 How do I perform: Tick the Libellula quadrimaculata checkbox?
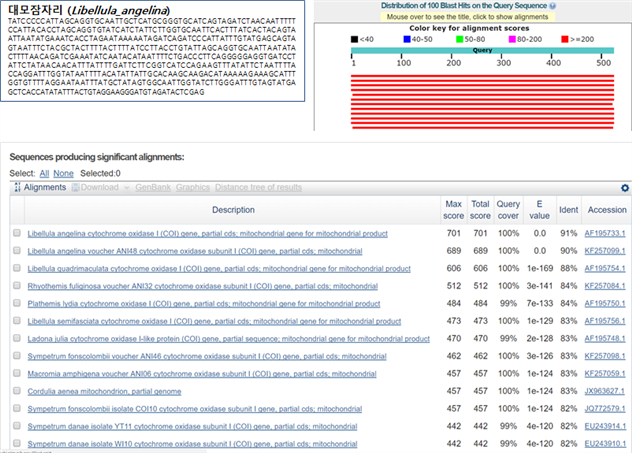pos(17,268)
